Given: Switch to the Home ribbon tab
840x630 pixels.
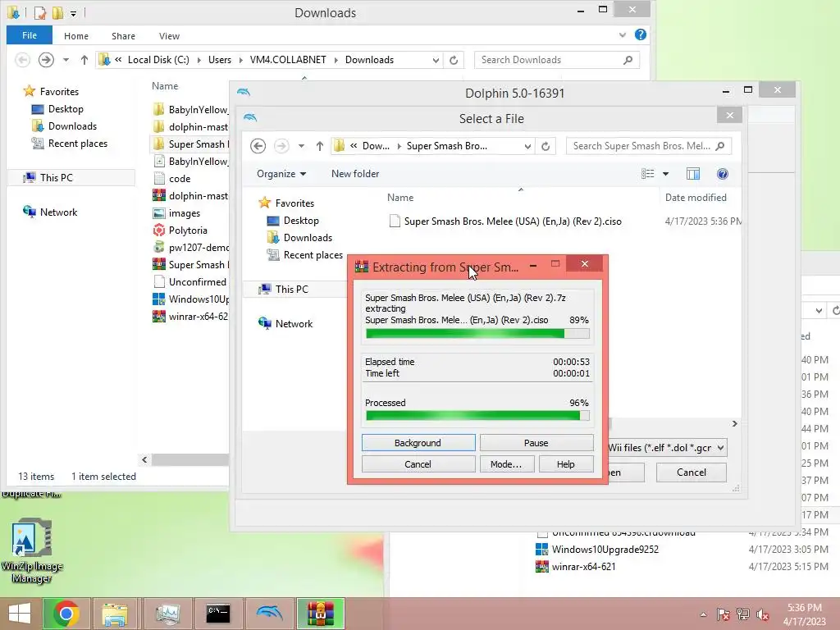Looking at the screenshot, I should click(76, 36).
